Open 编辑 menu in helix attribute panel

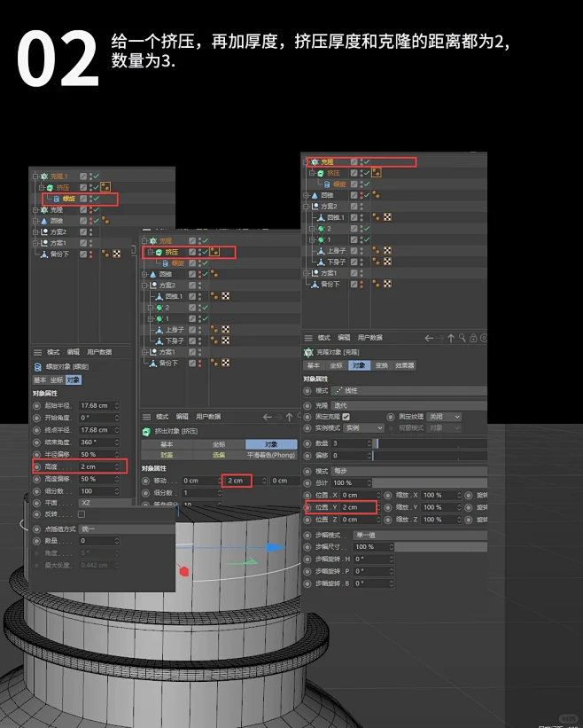74,352
